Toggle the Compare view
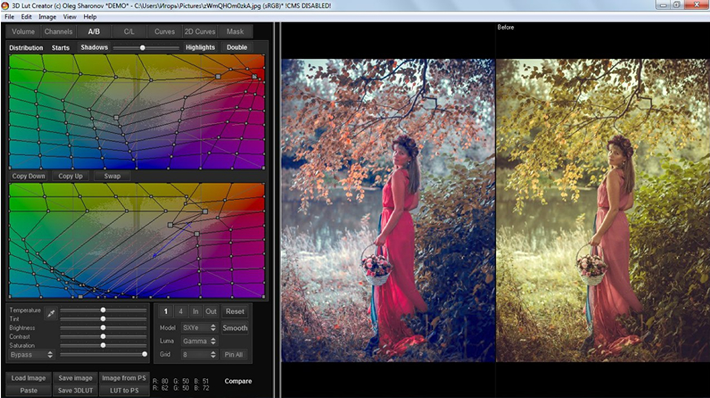The height and width of the screenshot is (398, 710). click(238, 381)
